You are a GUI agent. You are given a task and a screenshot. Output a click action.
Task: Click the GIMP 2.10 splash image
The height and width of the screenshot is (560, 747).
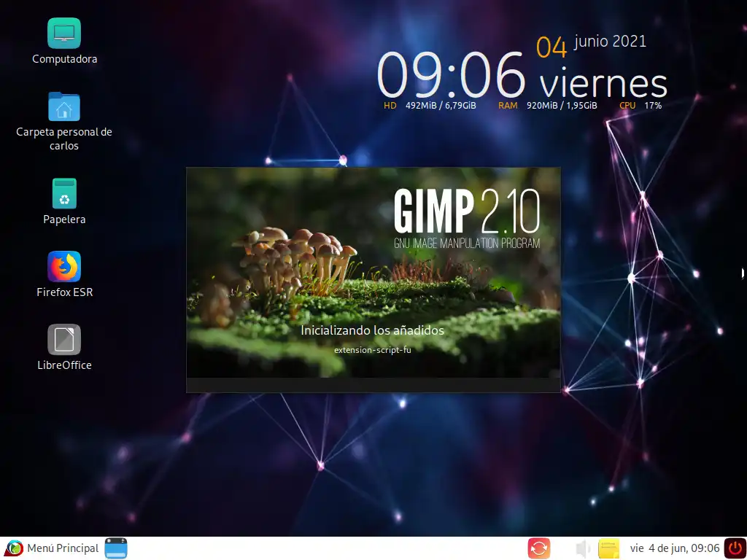373,273
